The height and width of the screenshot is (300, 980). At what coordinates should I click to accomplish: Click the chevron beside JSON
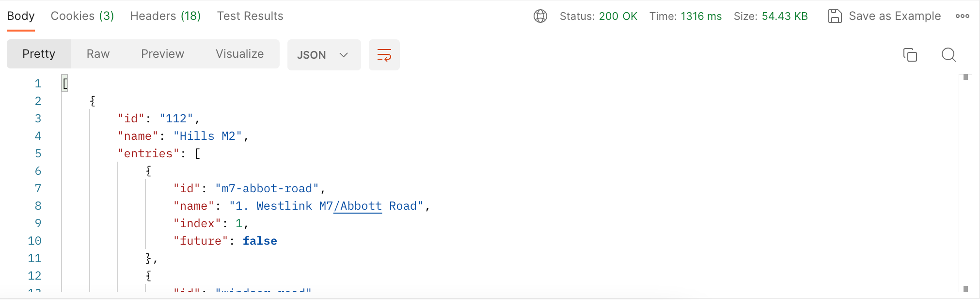click(344, 55)
